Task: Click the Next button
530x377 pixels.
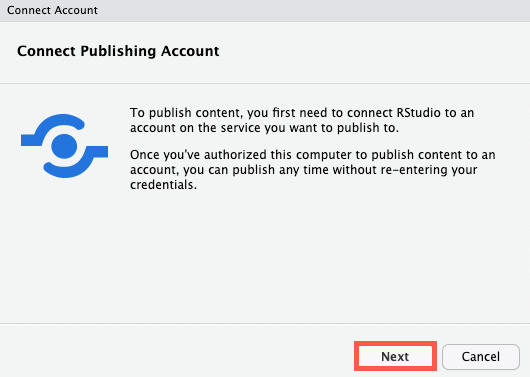Action: click(395, 356)
